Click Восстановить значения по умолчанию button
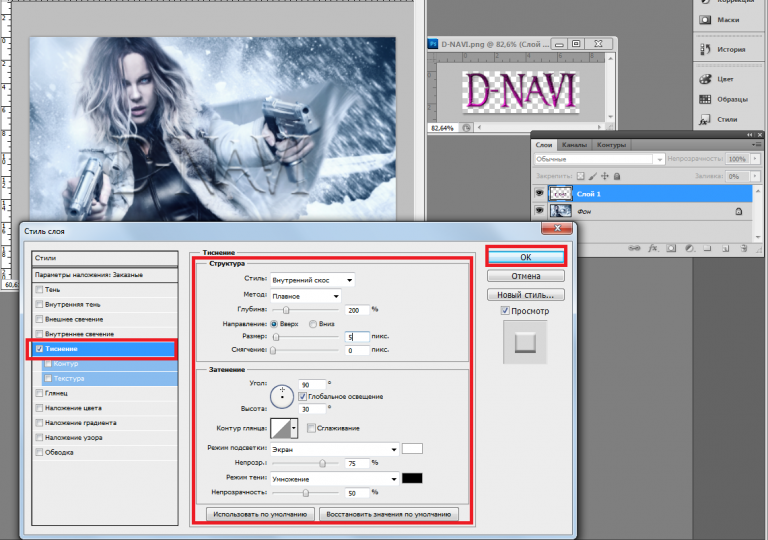The height and width of the screenshot is (540, 768). point(389,514)
